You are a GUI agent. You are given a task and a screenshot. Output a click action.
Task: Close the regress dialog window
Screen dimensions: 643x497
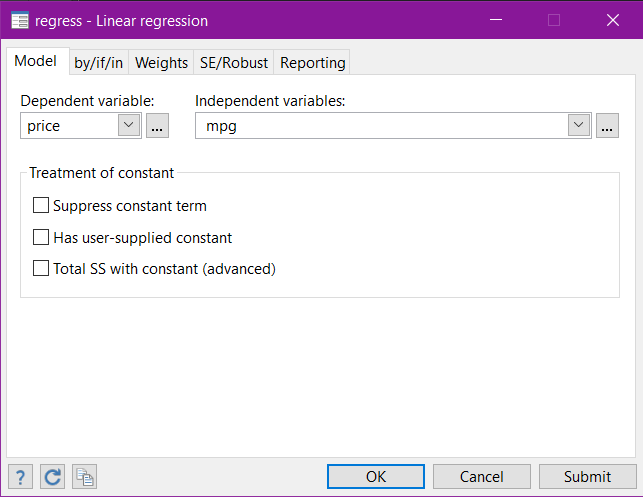(613, 21)
